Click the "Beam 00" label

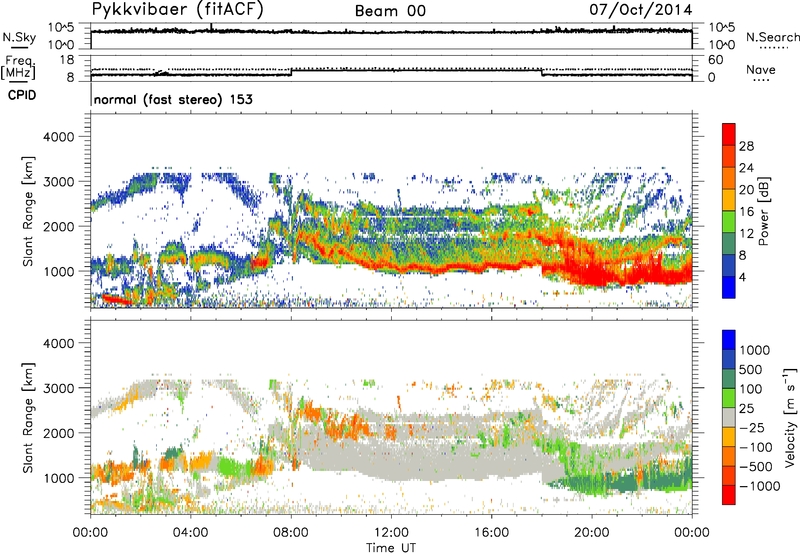coord(390,11)
